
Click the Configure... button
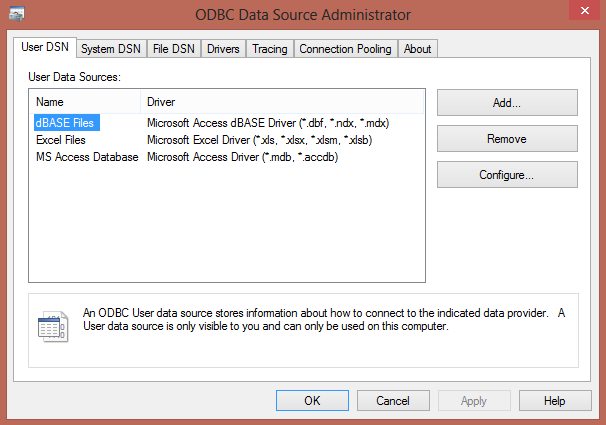click(x=507, y=175)
